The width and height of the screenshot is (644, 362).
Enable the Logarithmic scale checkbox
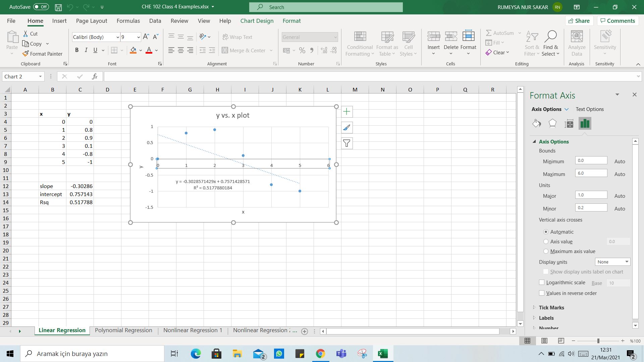click(x=542, y=283)
